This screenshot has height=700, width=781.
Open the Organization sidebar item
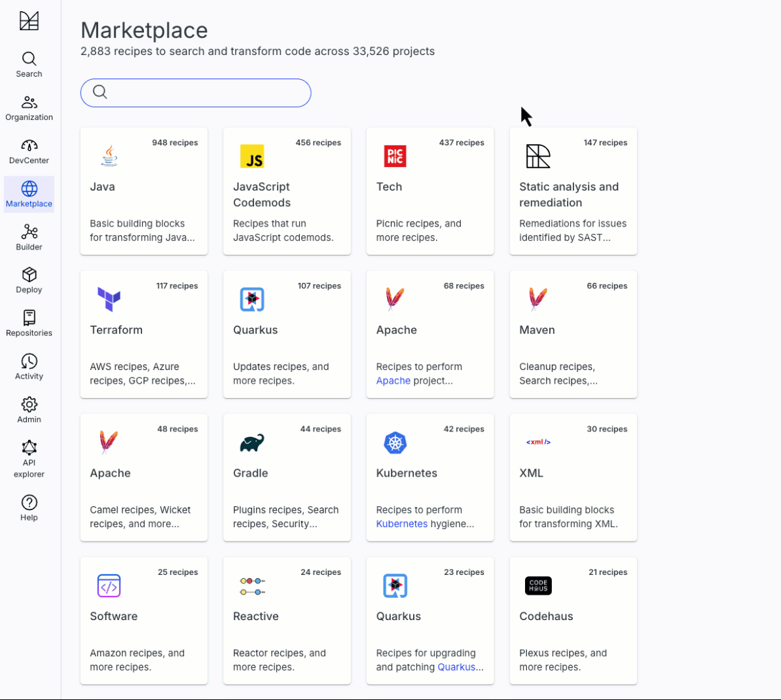click(x=29, y=108)
